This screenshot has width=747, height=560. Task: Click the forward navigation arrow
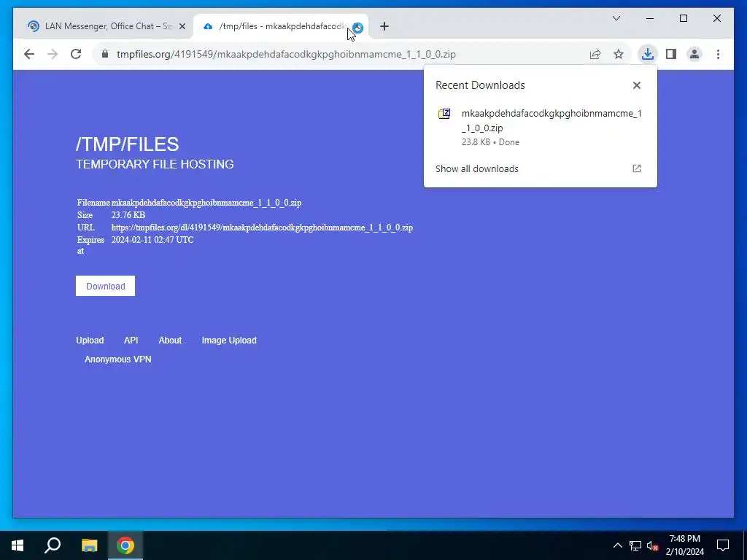click(53, 54)
